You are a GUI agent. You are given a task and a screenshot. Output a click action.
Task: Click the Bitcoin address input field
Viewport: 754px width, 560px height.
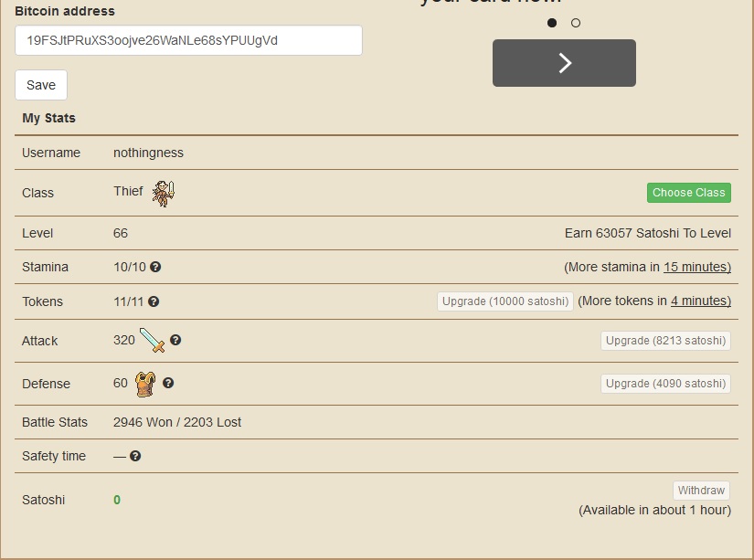tap(188, 40)
